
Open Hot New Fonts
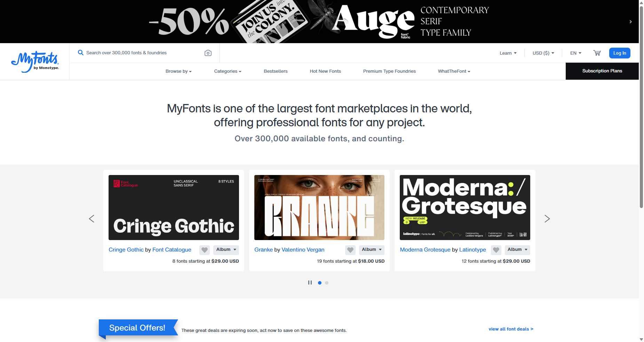[325, 71]
